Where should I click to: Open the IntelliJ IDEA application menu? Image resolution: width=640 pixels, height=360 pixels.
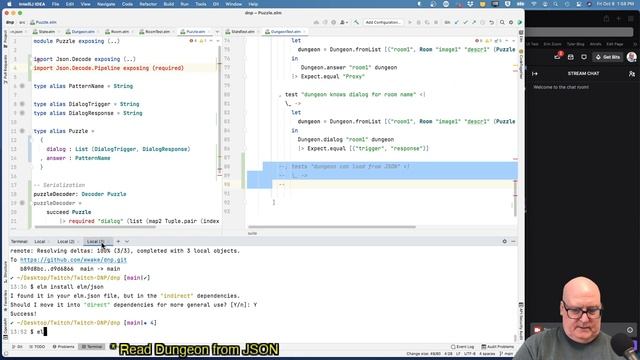32,4
